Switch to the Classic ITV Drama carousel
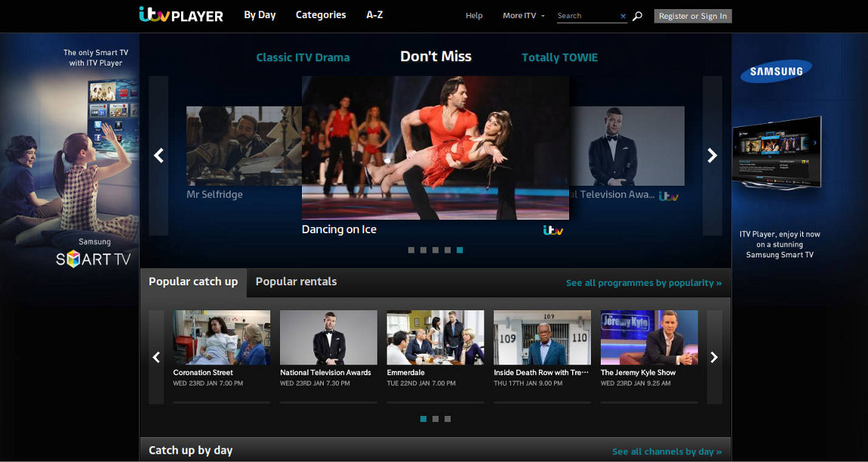Viewport: 868px width, 462px height. (x=303, y=57)
